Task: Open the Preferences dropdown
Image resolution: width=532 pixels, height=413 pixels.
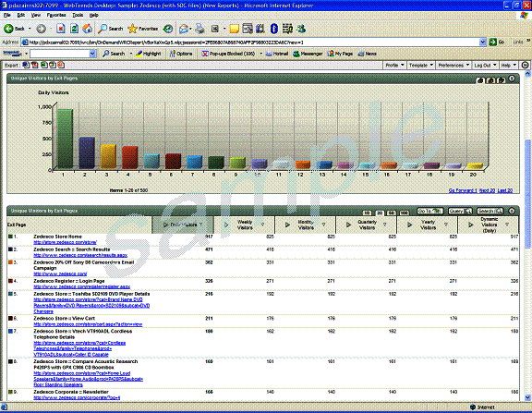Action: pyautogui.click(x=453, y=65)
